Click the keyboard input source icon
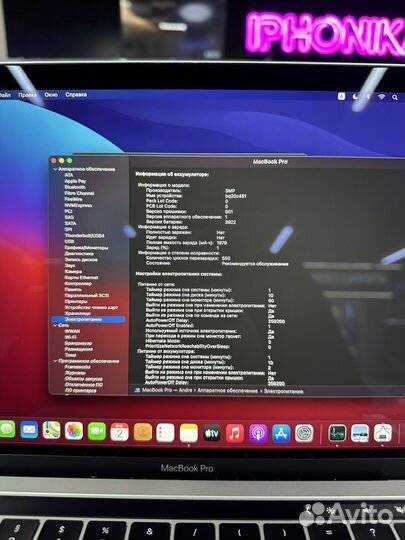 tap(341, 96)
